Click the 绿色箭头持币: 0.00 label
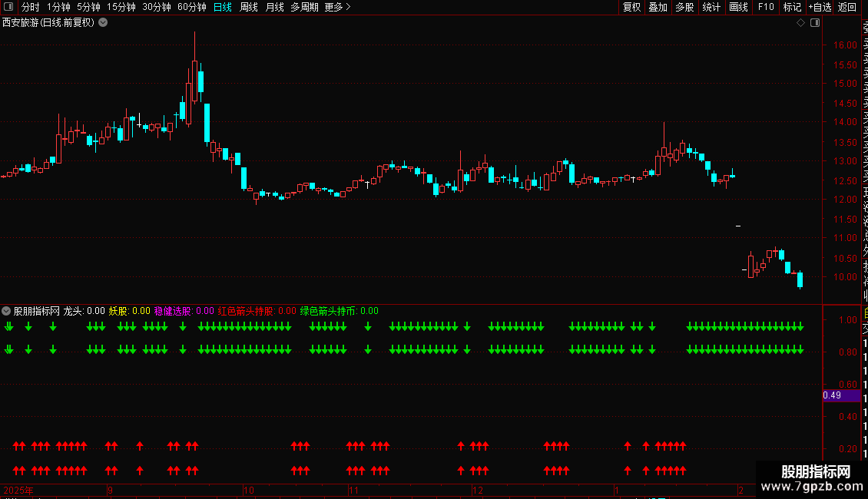868x499 pixels. 340,311
